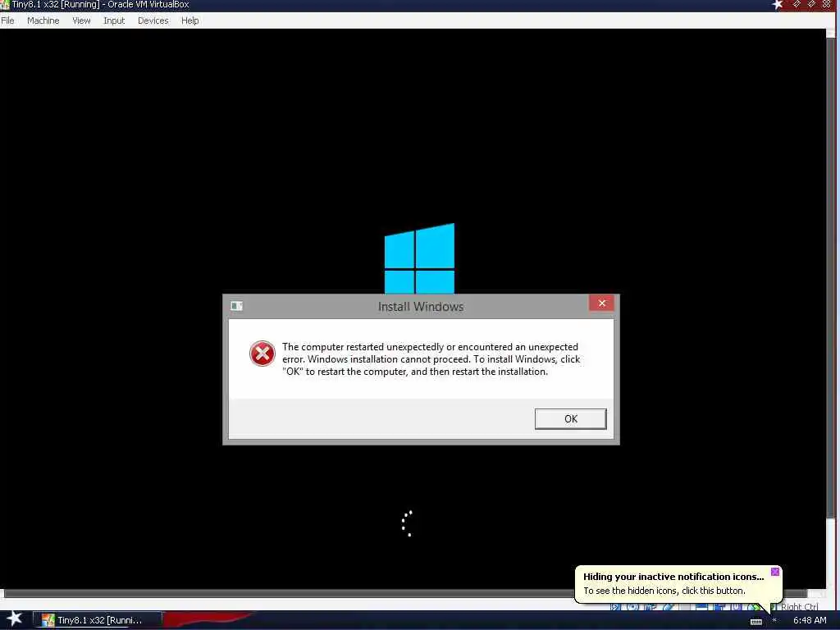Click the error message text in the dialog
The width and height of the screenshot is (840, 630).
point(431,359)
